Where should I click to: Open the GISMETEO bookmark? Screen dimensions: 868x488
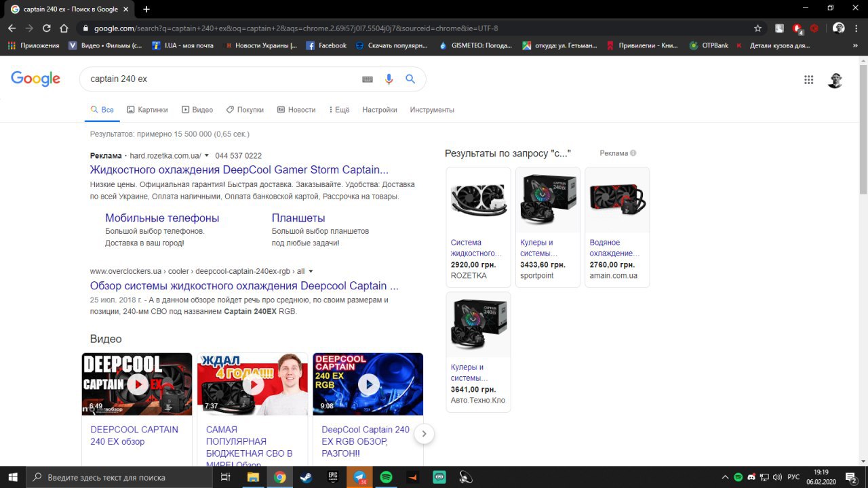475,45
